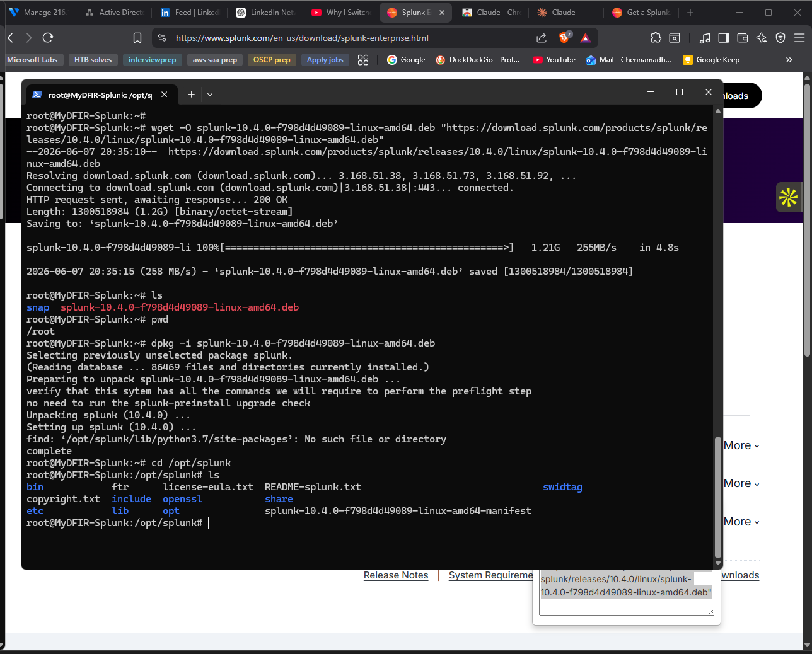Open the HTB solves bookmark folder

click(93, 60)
